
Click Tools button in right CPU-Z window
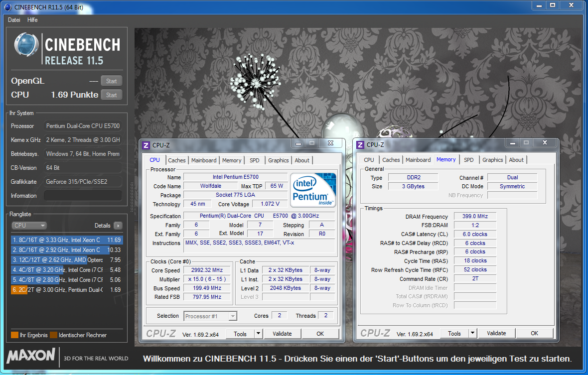[454, 333]
